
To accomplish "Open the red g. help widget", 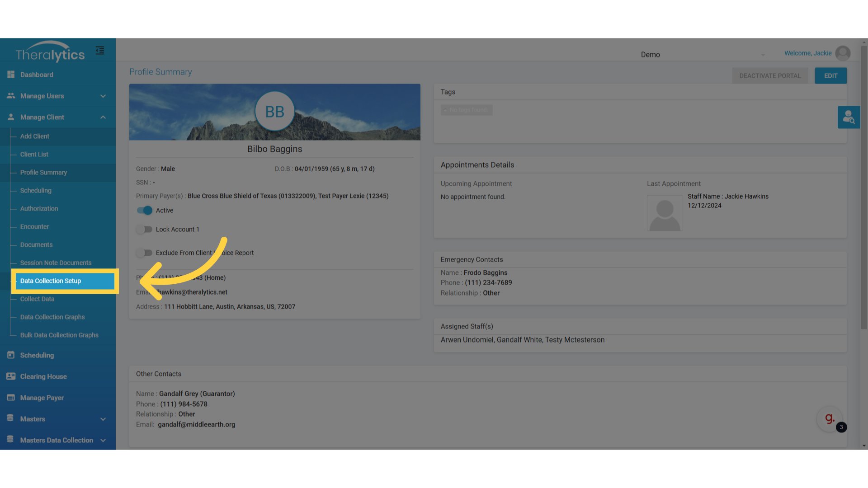I will [x=830, y=419].
